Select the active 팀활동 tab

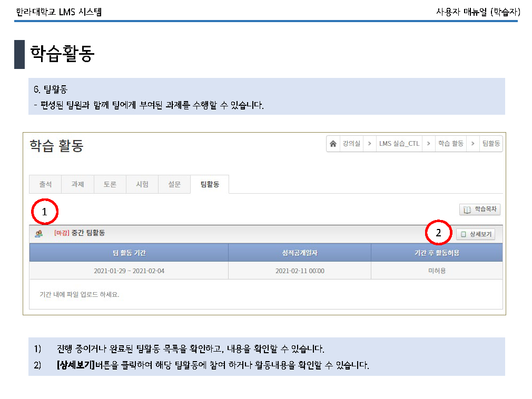pos(210,184)
